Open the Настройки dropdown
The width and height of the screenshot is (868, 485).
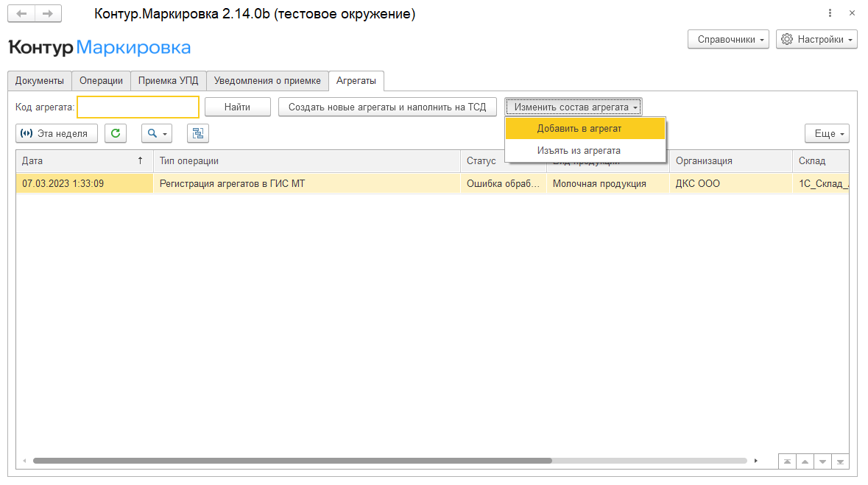click(816, 39)
